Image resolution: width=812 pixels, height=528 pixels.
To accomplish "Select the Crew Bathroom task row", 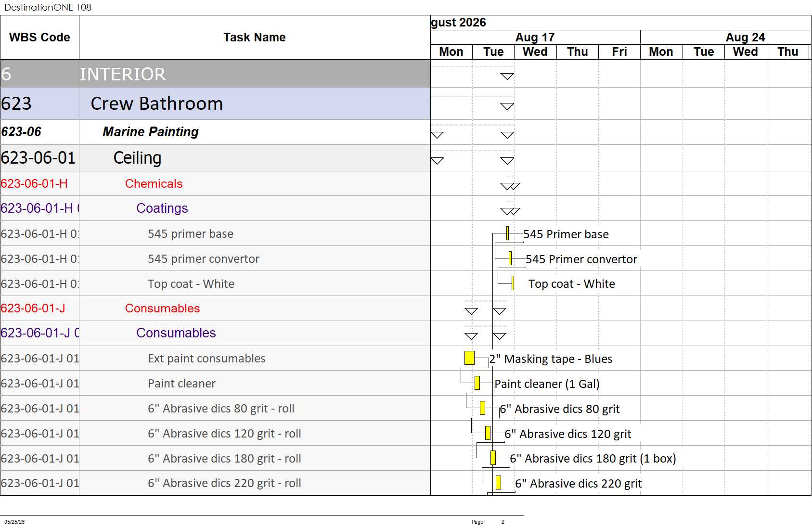I will pos(215,103).
